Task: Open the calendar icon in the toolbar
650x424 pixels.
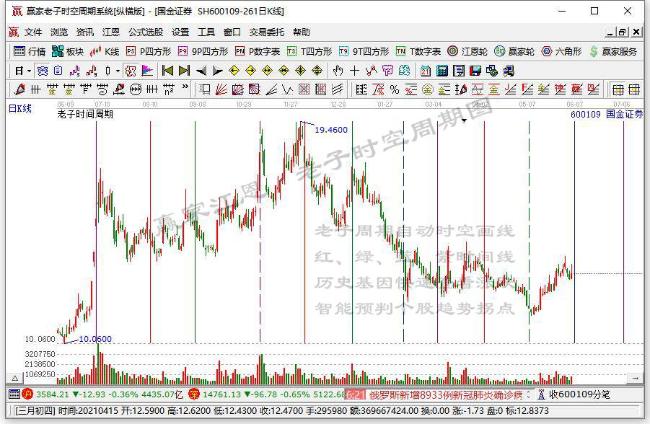Action: (425, 71)
